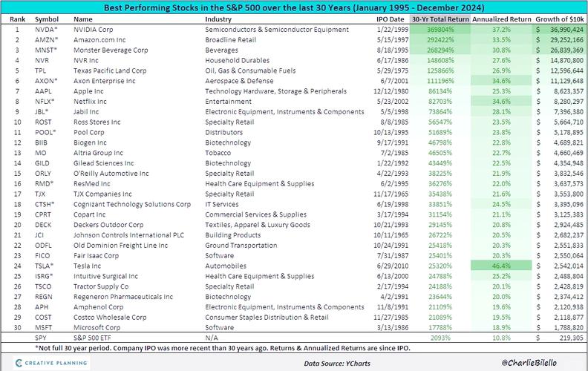Click the TSLA* symbol cell

[45, 266]
